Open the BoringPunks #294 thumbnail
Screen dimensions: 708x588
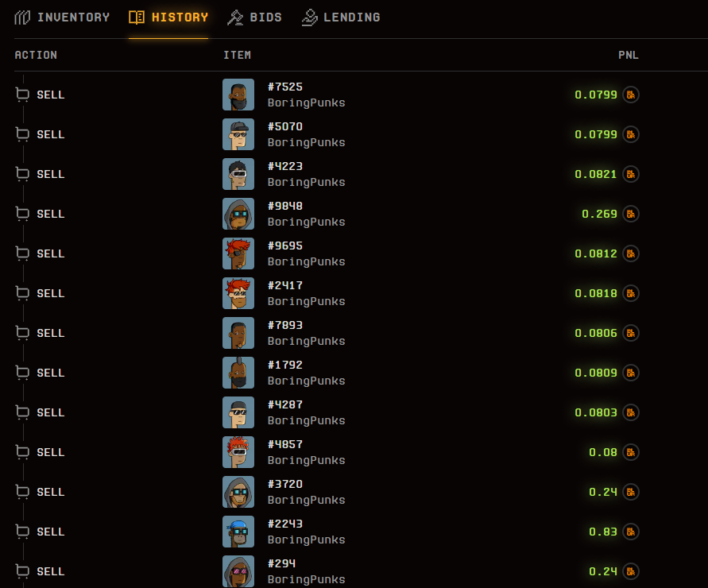[x=238, y=572]
